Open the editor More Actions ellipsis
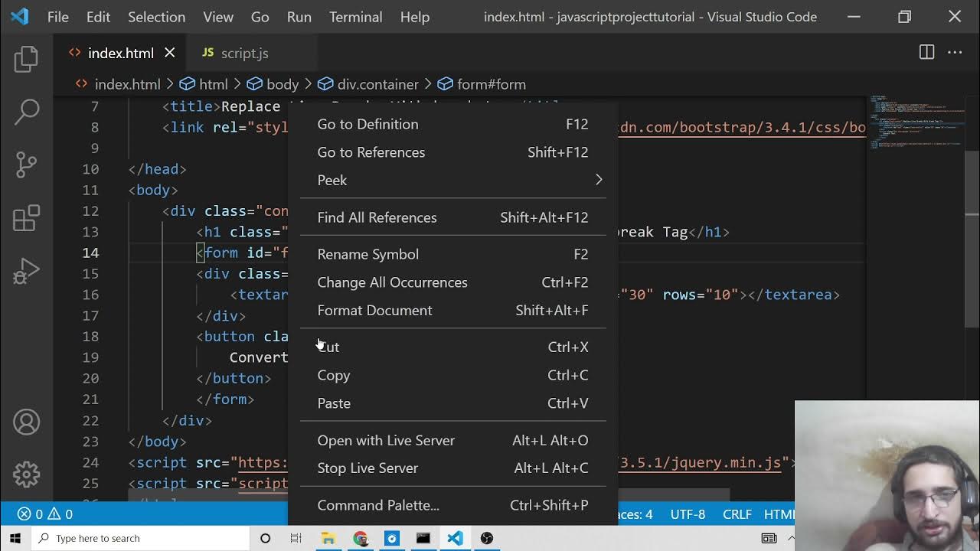This screenshot has height=551, width=980. point(955,53)
